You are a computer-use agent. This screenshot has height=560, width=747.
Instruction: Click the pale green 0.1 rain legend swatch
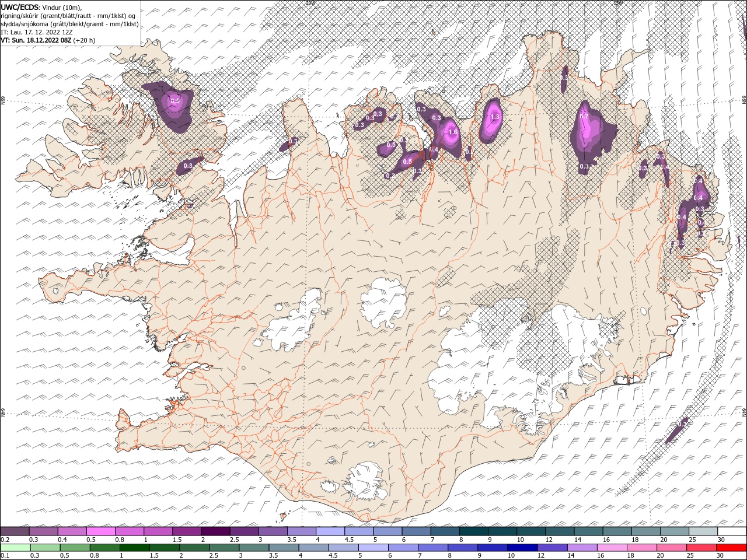pyautogui.click(x=15, y=548)
